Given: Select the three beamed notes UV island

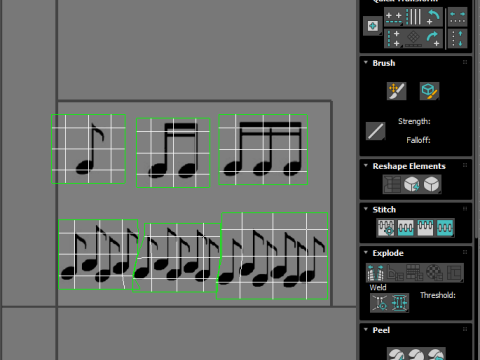Looking at the screenshot, I should 263,149.
